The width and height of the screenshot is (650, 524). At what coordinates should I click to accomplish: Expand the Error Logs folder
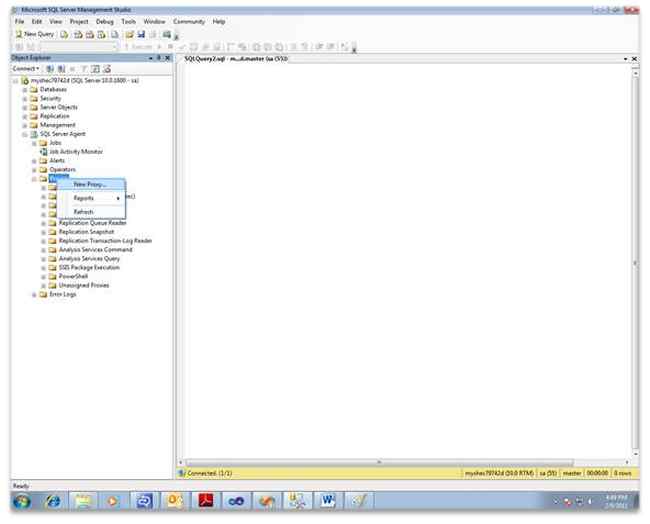pos(34,295)
